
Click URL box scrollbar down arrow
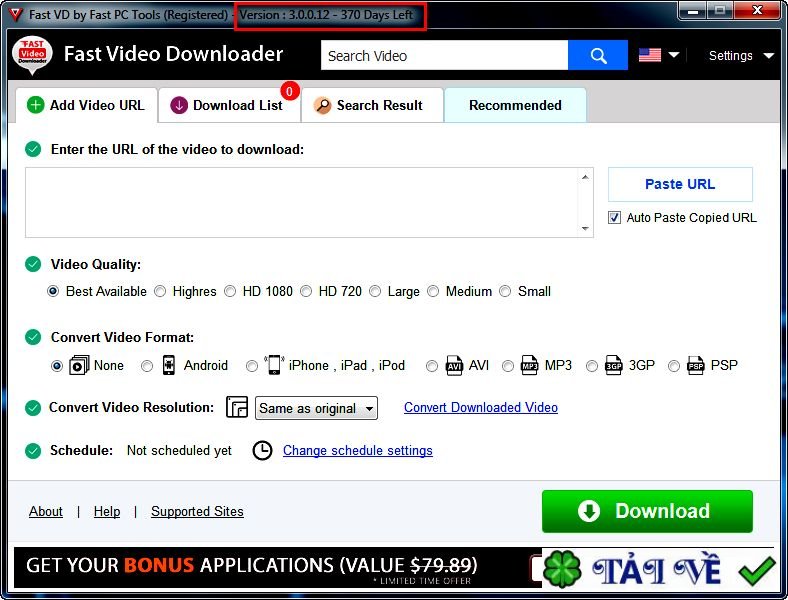pyautogui.click(x=585, y=229)
